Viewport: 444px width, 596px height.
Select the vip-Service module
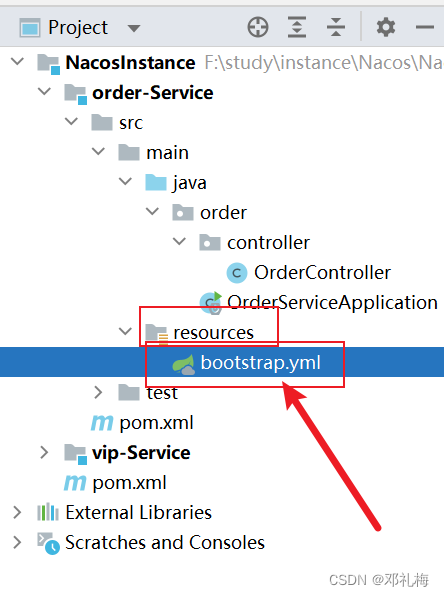141,453
